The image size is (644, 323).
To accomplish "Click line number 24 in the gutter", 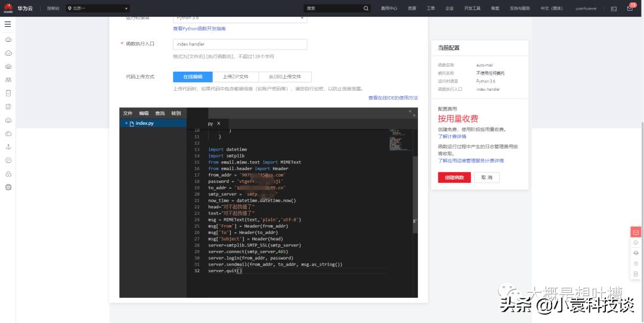I will [x=197, y=220].
